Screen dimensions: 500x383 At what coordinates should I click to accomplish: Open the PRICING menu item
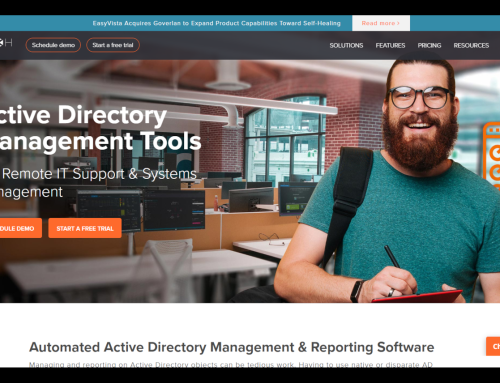coord(429,45)
